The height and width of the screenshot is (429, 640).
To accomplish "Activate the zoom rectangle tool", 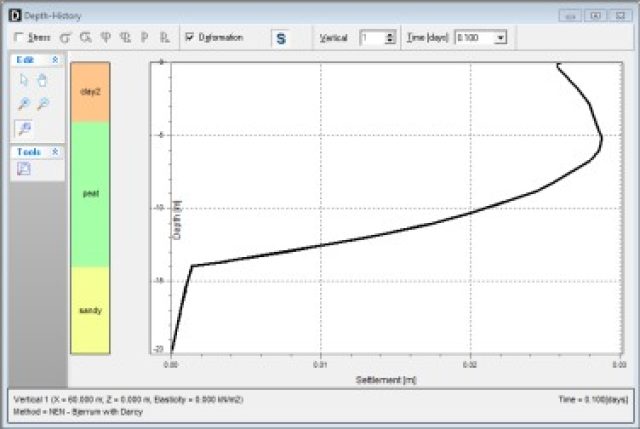I will [x=25, y=128].
